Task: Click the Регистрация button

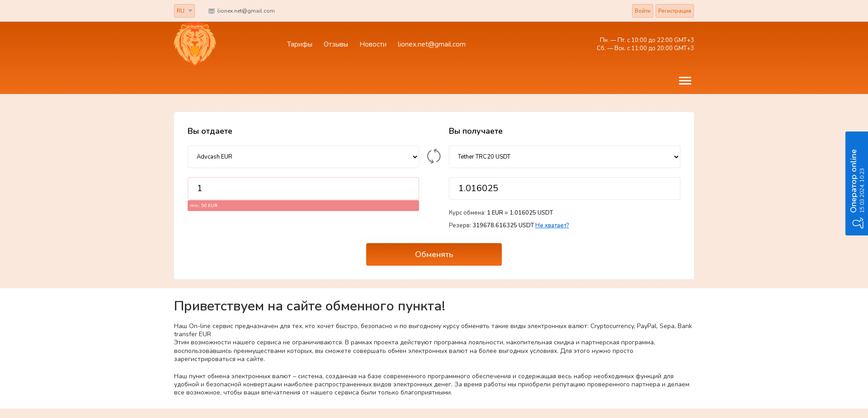Action: click(675, 10)
